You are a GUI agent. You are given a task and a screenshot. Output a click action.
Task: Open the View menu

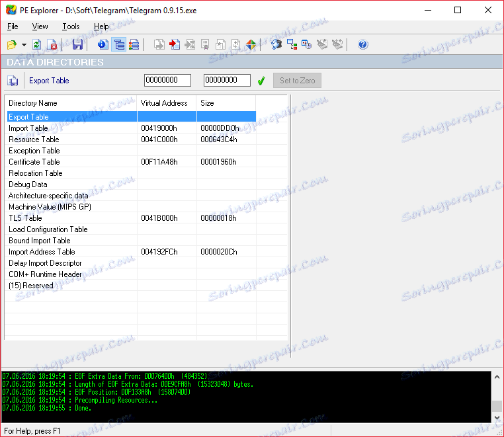[40, 26]
